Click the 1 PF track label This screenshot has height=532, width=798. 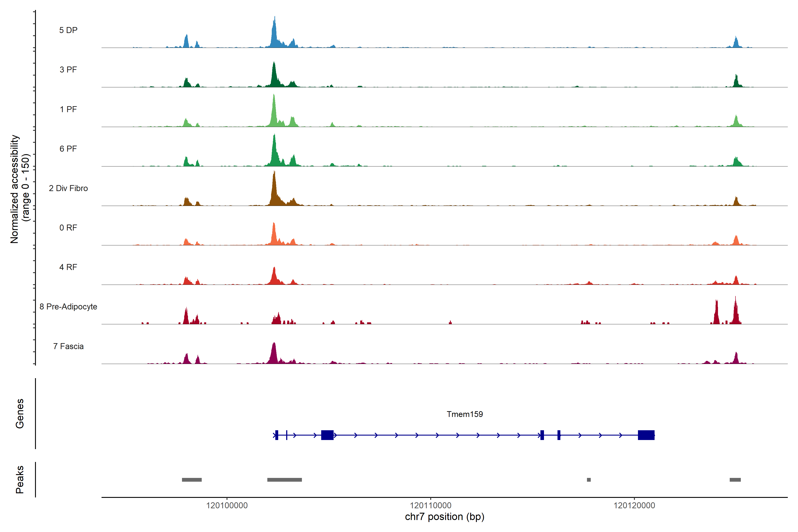click(68, 109)
